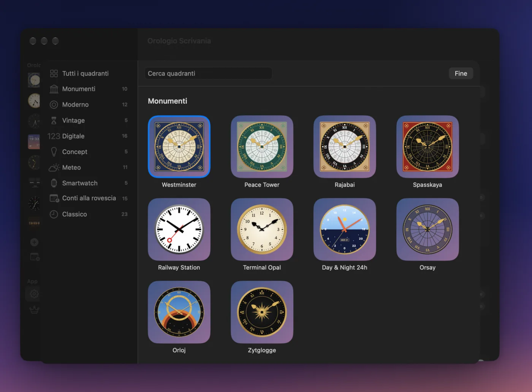Click the Fine button
The image size is (532, 392).
[x=461, y=73]
